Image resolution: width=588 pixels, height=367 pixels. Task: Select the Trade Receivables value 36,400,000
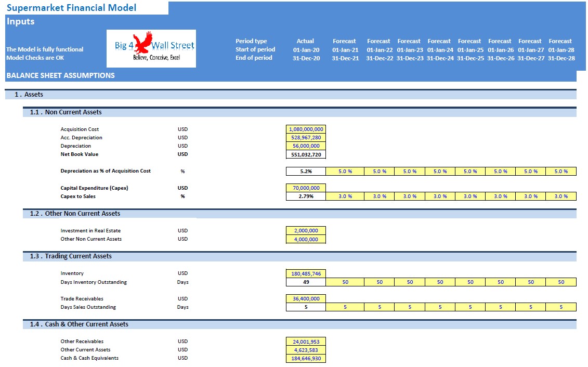coord(306,299)
